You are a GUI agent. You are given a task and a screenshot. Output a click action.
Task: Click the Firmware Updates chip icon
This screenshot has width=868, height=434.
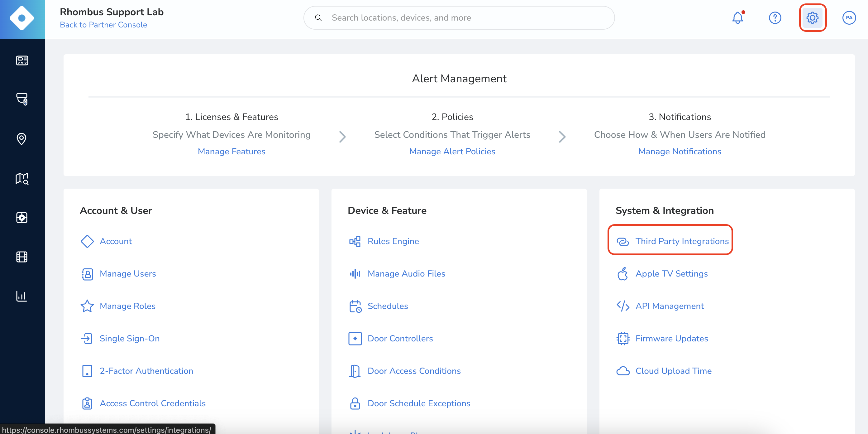pos(623,339)
